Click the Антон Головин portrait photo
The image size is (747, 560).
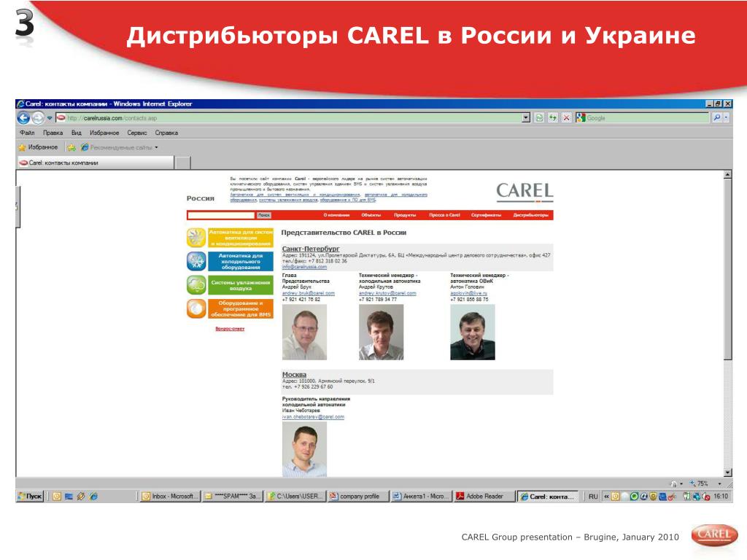click(x=473, y=332)
